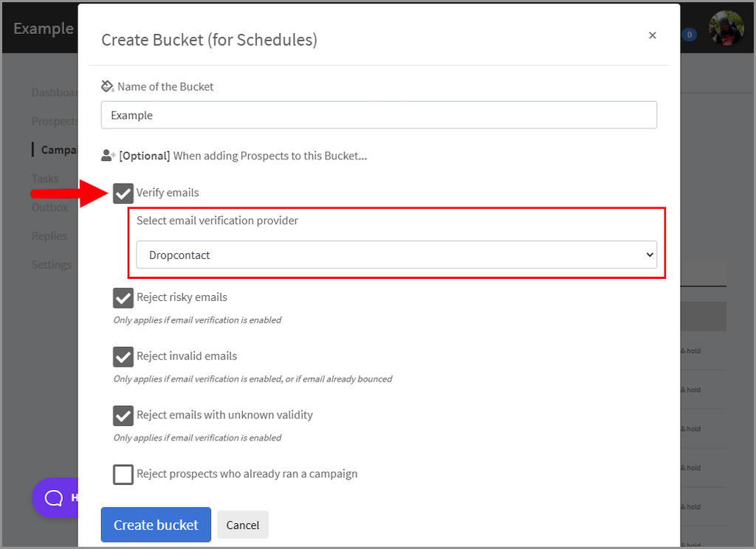The image size is (756, 549).
Task: Open the email verification provider dropdown
Action: pos(396,255)
